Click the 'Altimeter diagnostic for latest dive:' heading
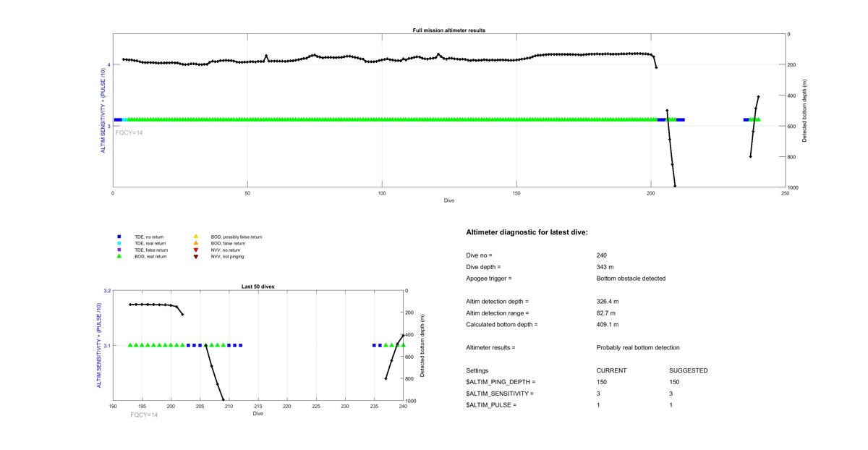Viewport: 868px width, 450px height. 527,233
